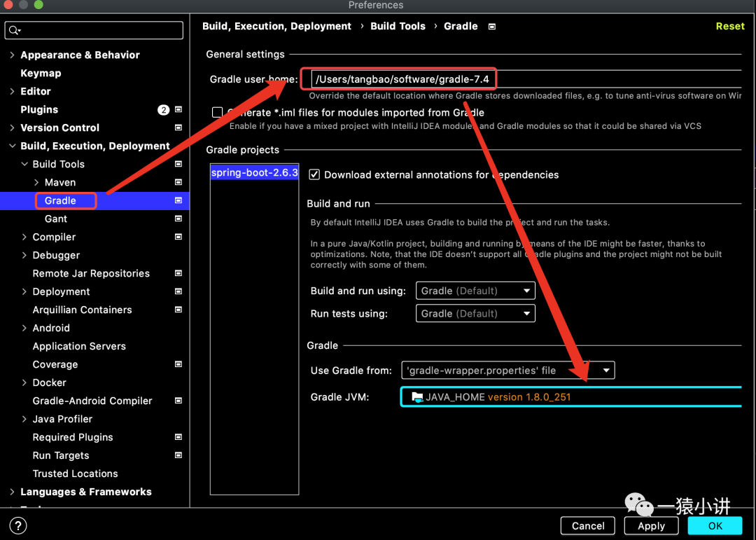Screen dimensions: 756x540
Task: Expand the Android node
Action: coord(24,328)
